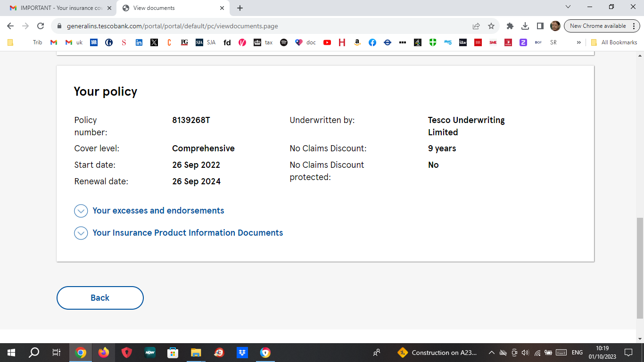Screen dimensions: 644x362
Task: Open The Guardian bookmark icon
Action: click(x=109, y=42)
